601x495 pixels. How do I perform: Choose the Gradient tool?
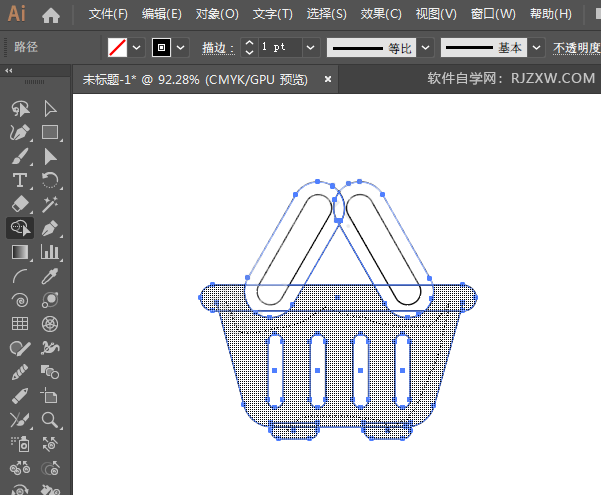[19, 252]
